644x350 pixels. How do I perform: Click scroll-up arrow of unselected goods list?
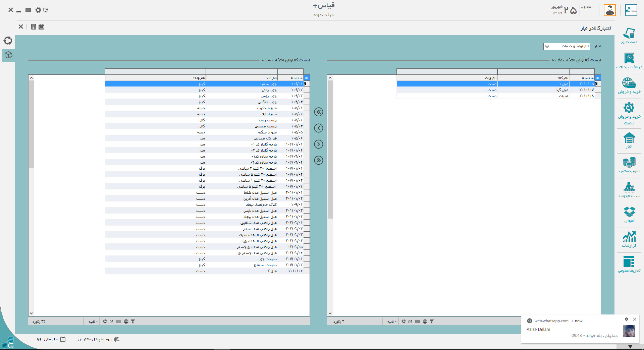330,78
